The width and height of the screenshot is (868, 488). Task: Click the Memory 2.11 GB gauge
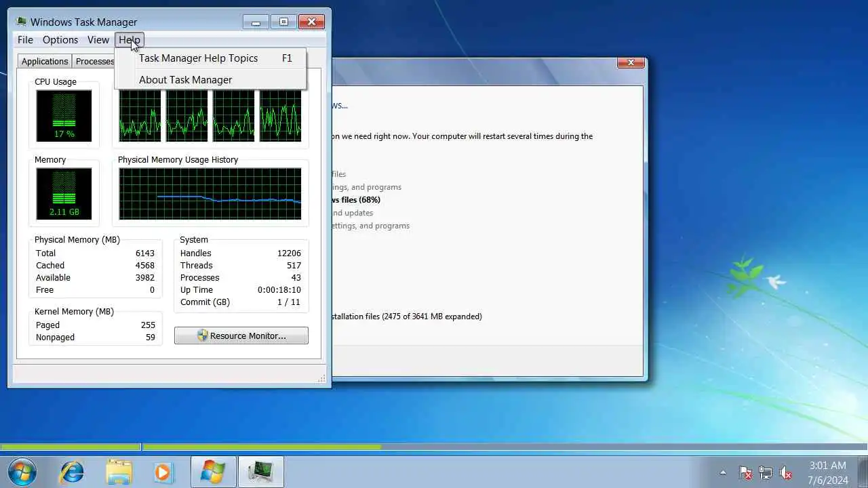[64, 194]
